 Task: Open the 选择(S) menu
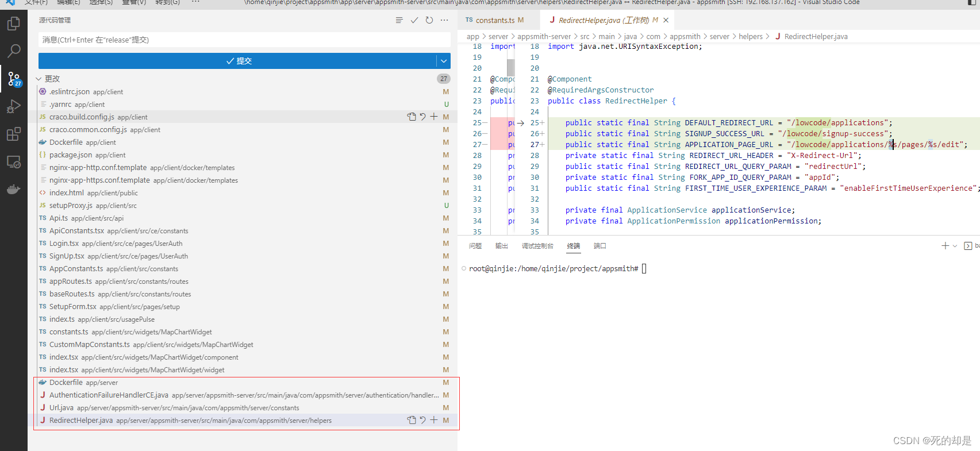point(101,2)
